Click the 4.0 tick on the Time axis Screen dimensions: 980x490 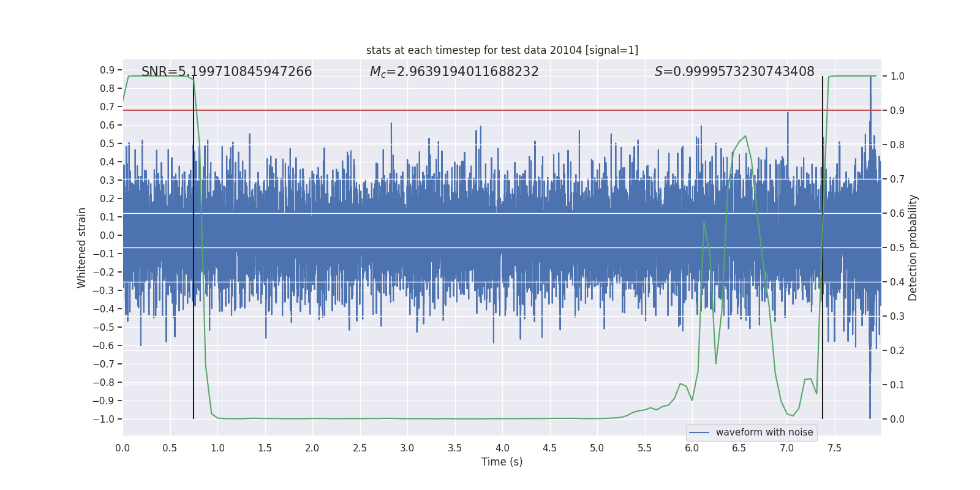click(502, 448)
